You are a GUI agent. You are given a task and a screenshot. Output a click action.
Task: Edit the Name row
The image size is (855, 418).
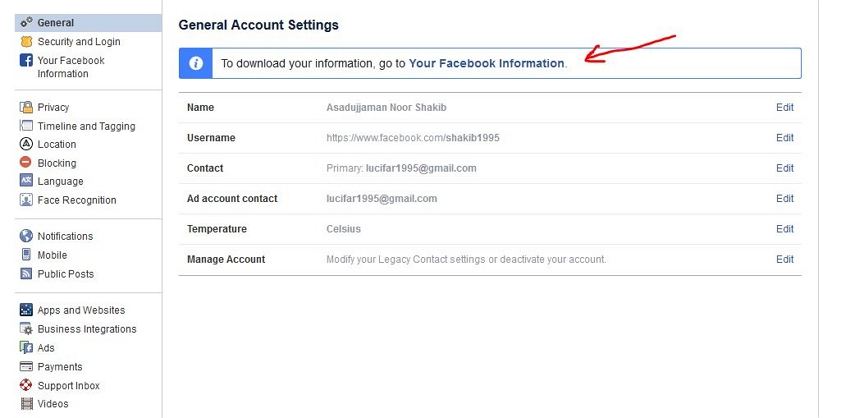(x=785, y=107)
